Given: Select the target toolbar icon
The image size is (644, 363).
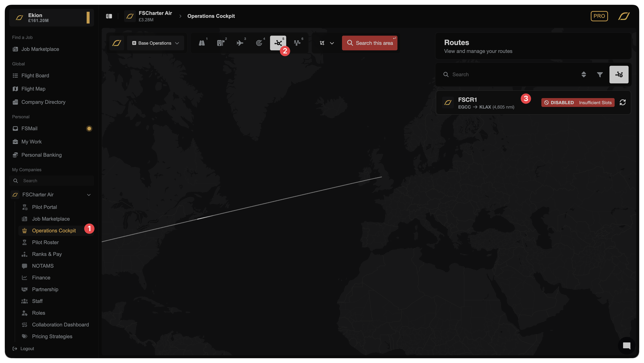Looking at the screenshot, I should coord(259,43).
